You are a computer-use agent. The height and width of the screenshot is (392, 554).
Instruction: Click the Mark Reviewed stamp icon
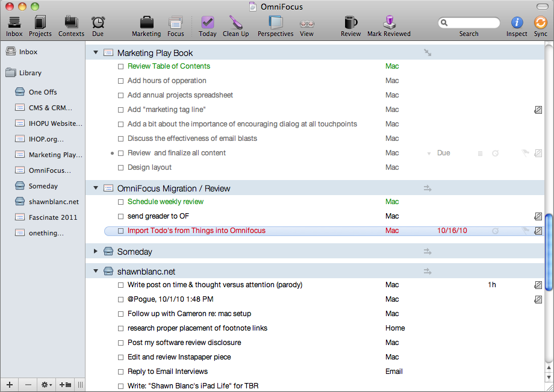tap(388, 23)
